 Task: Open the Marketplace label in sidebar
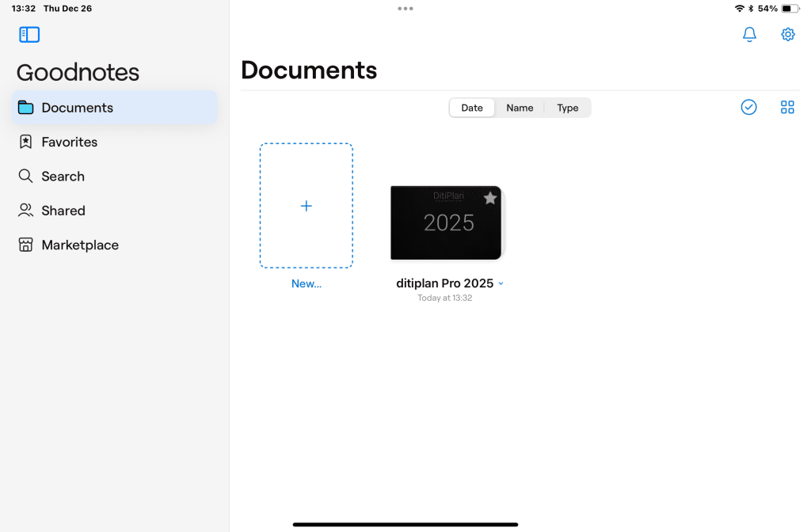click(80, 245)
